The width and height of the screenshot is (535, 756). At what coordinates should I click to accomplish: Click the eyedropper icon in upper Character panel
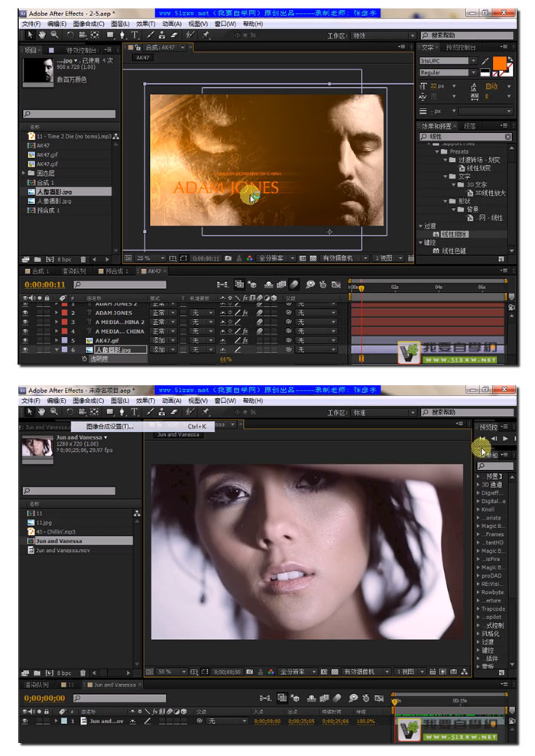point(485,61)
